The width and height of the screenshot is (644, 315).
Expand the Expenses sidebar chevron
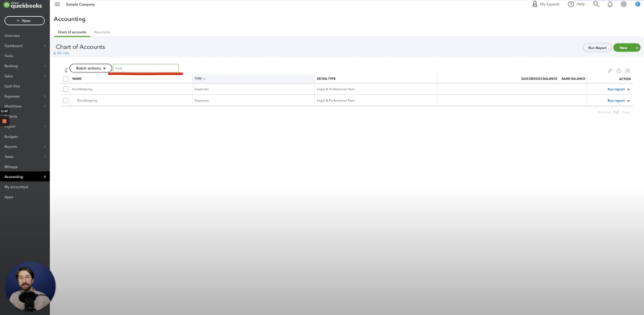45,96
